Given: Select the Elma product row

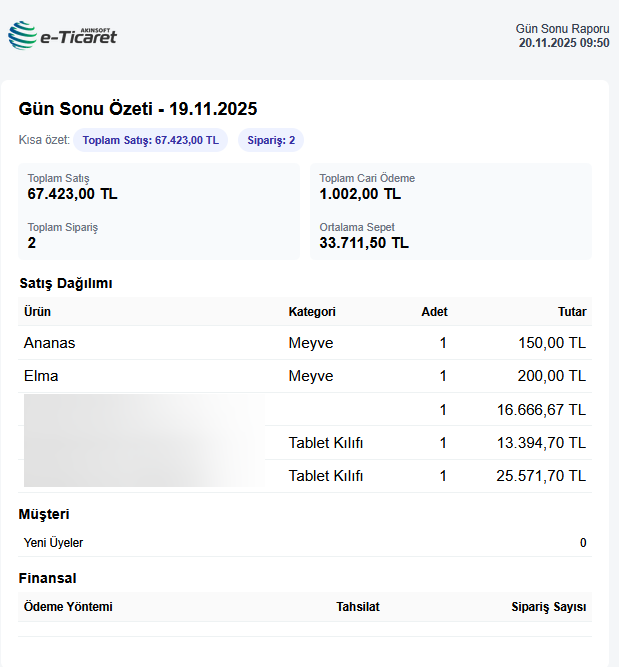Looking at the screenshot, I should click(41, 376).
